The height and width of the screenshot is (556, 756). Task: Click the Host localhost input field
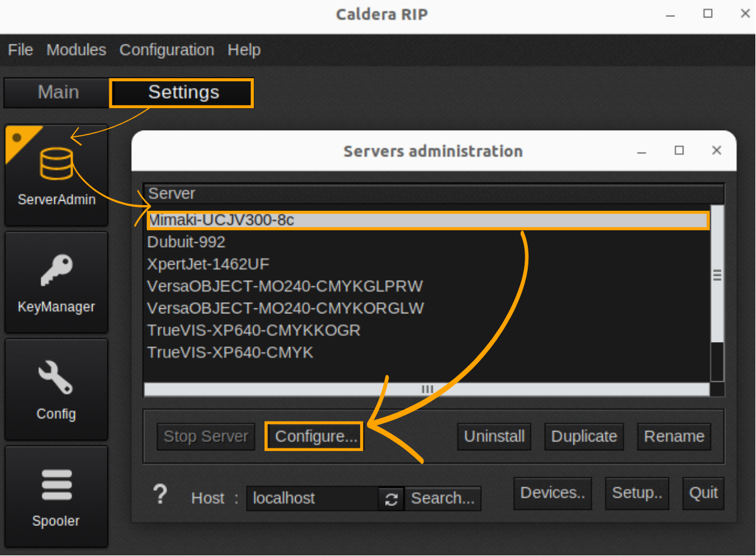pos(313,499)
